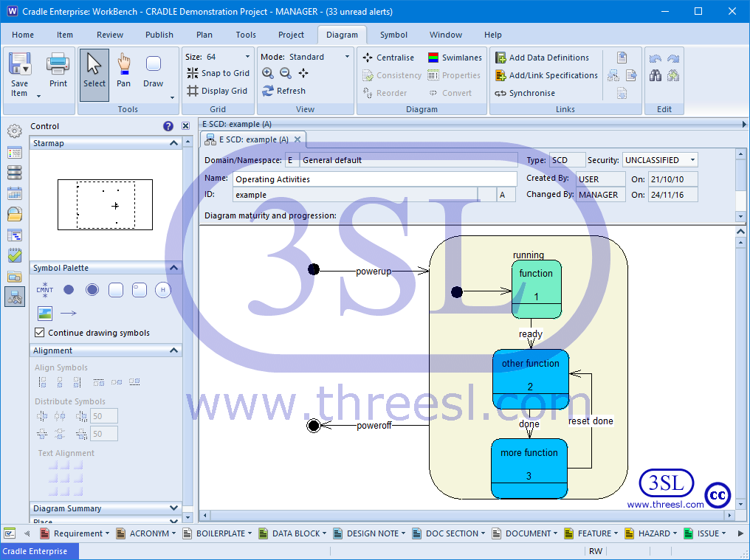The width and height of the screenshot is (750, 560).
Task: Expand the Diagram Summary section
Action: (173, 508)
